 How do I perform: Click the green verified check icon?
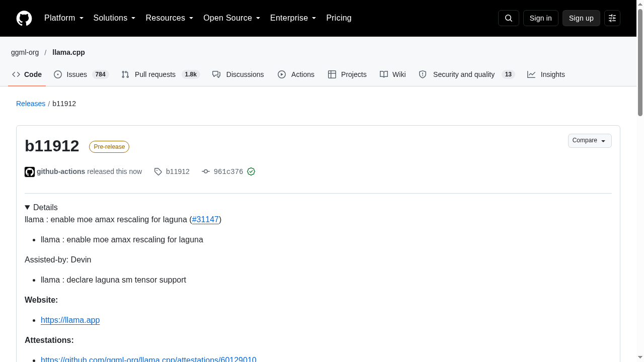click(x=251, y=171)
